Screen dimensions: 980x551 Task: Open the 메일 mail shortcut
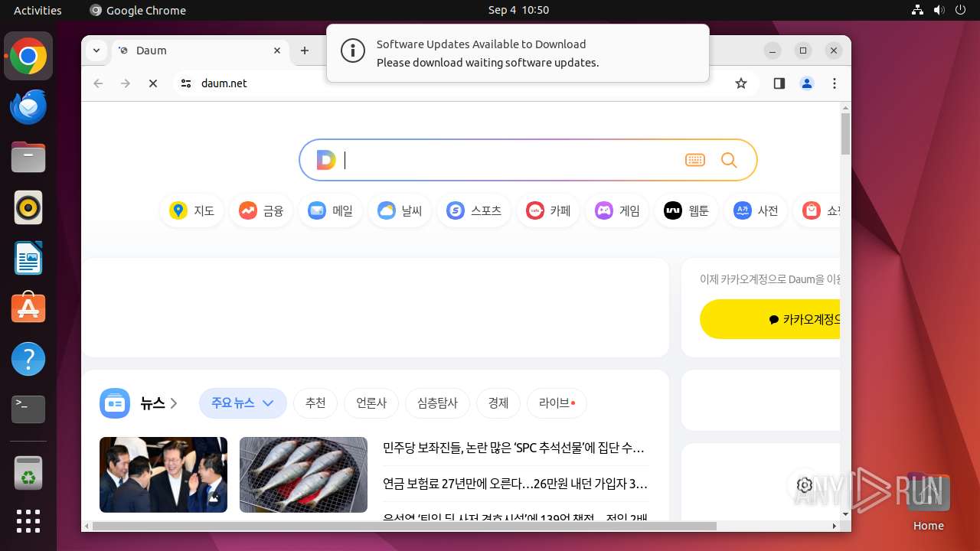click(330, 210)
